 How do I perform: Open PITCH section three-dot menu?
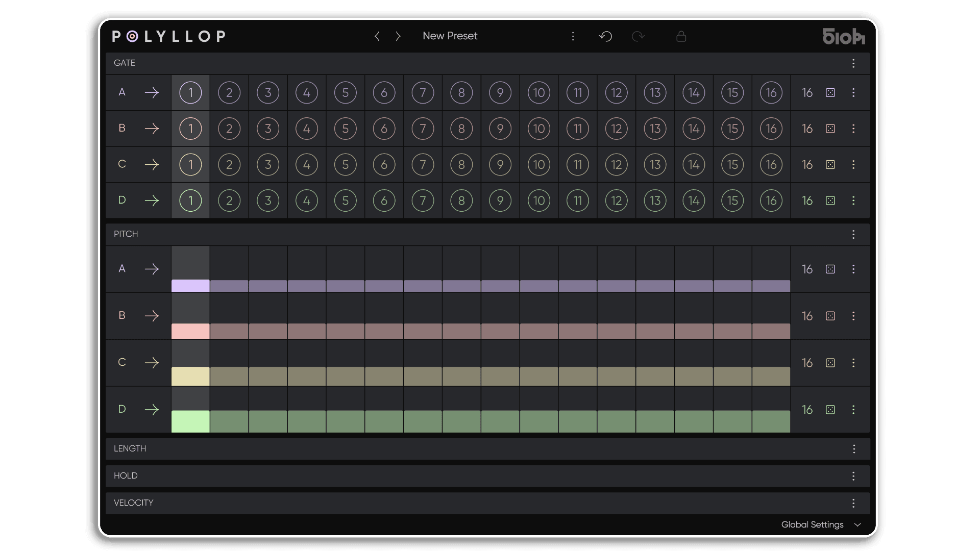[853, 234]
